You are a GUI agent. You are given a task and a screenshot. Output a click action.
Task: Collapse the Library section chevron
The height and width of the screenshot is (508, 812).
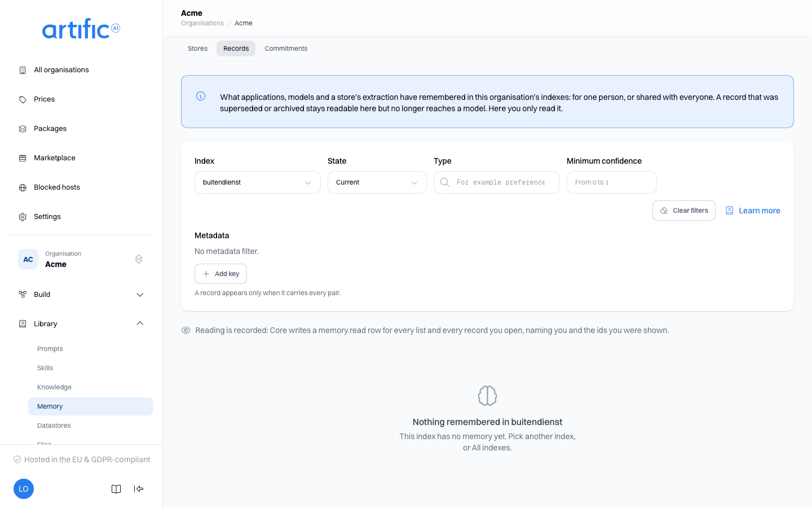click(140, 324)
